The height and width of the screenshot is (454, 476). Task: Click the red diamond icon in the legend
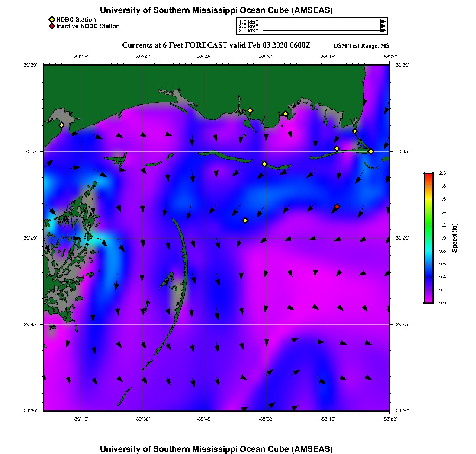point(51,26)
